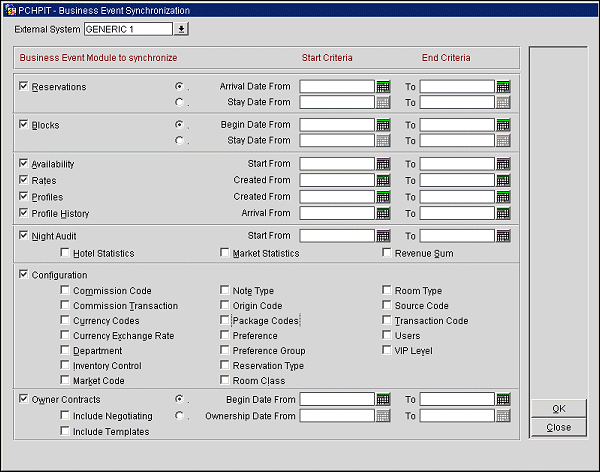
Task: Open calendar for Night Audit Start From
Action: 383,236
